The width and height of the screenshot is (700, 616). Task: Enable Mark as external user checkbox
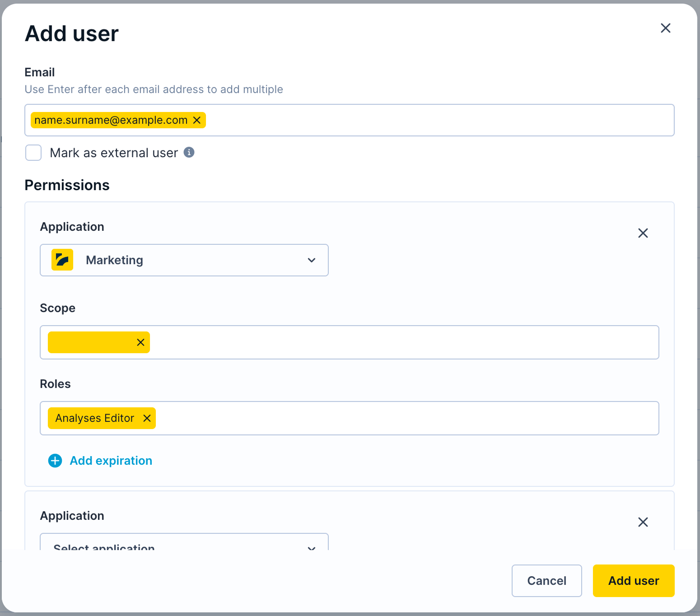click(x=33, y=153)
